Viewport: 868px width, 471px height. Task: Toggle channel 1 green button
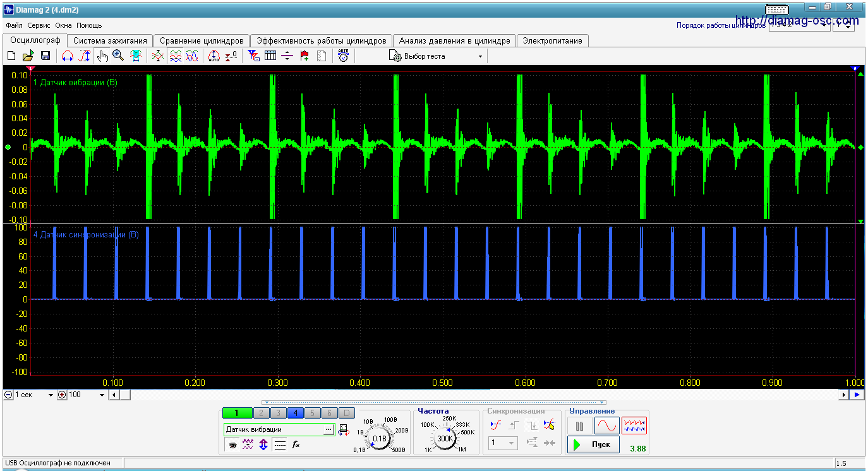pyautogui.click(x=237, y=413)
